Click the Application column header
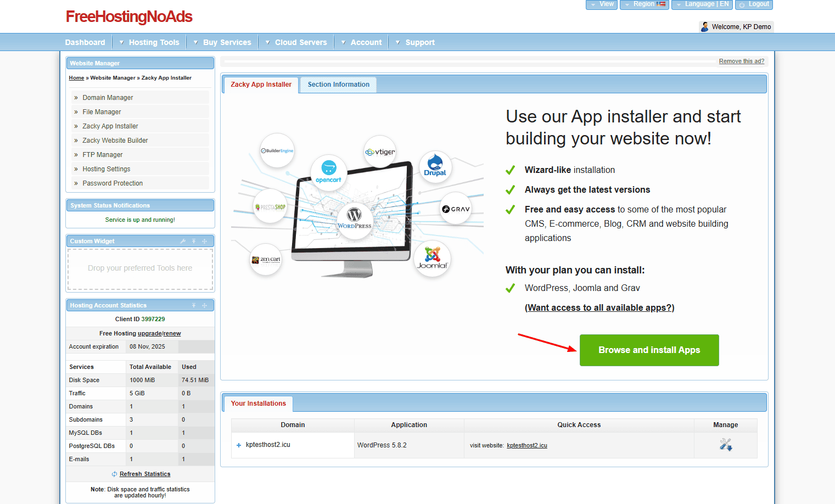Viewport: 835px width, 504px height. point(409,425)
